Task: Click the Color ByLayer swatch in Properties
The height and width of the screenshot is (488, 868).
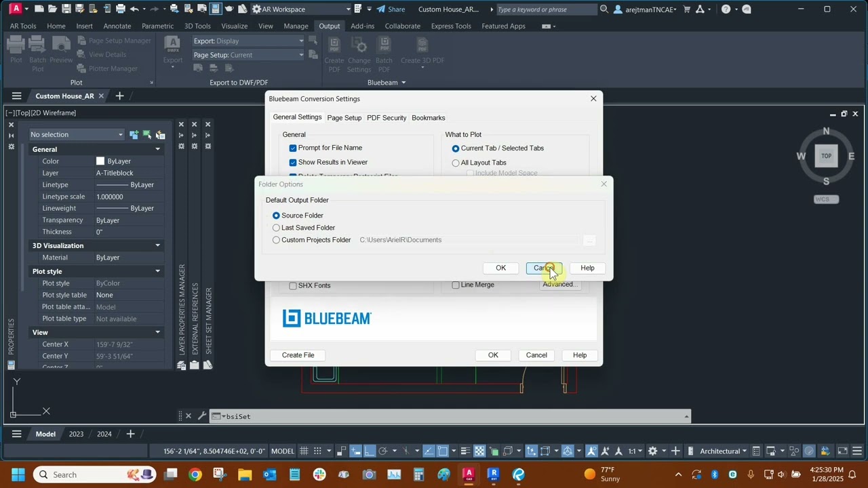Action: [x=100, y=161]
